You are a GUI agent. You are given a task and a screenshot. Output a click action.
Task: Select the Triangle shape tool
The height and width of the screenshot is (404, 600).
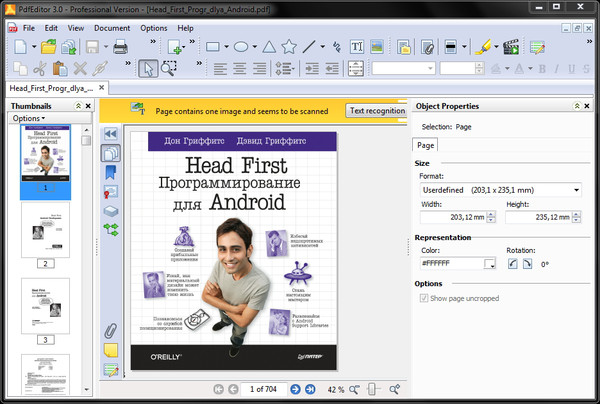click(x=269, y=47)
